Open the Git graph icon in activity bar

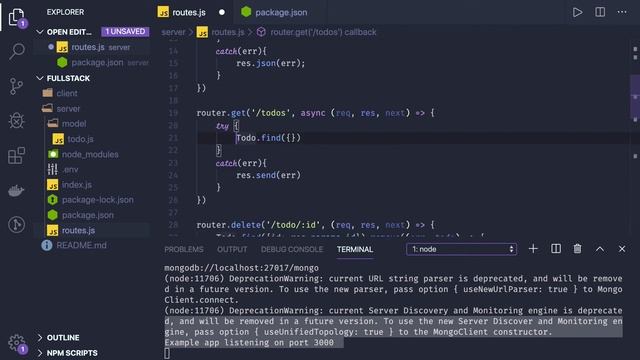tap(16, 224)
